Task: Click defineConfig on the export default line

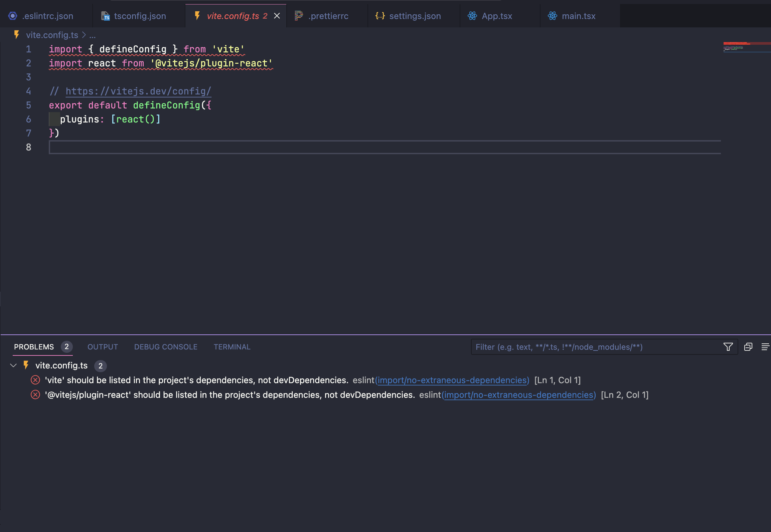Action: 167,105
